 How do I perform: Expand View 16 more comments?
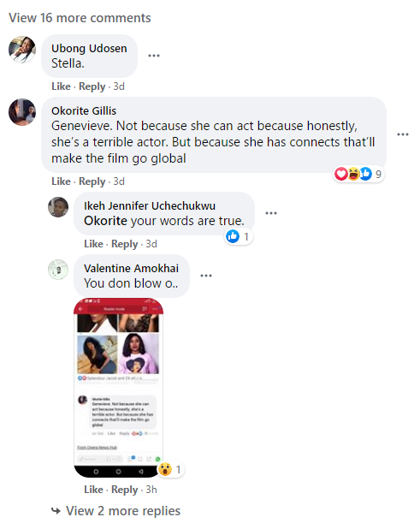pos(80,18)
